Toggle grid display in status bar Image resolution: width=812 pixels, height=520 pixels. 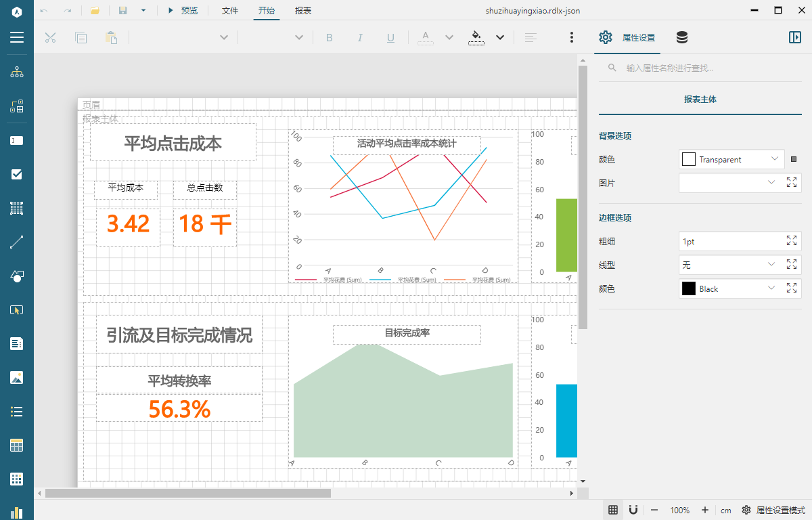[613, 510]
